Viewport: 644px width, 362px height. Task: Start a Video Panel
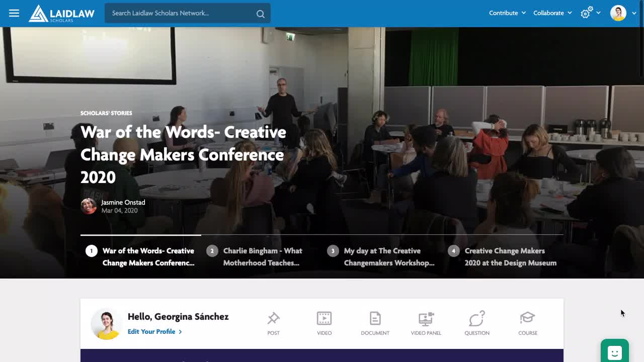point(426,323)
